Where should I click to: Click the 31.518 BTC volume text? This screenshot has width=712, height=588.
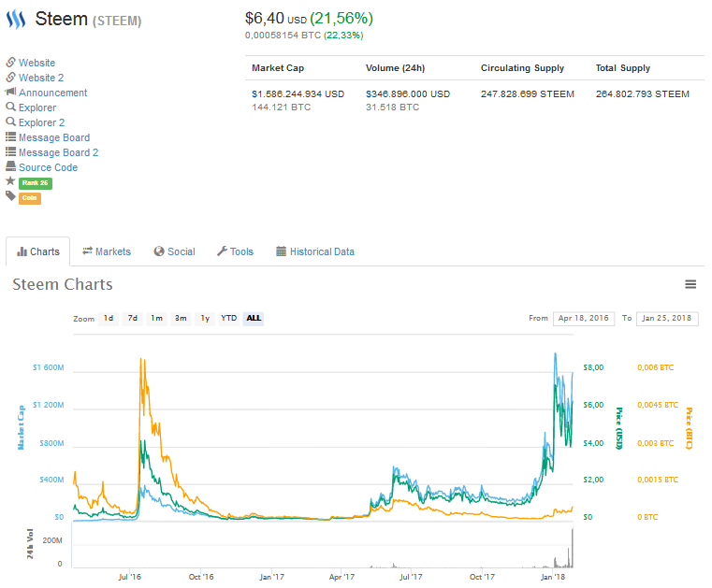(x=392, y=108)
